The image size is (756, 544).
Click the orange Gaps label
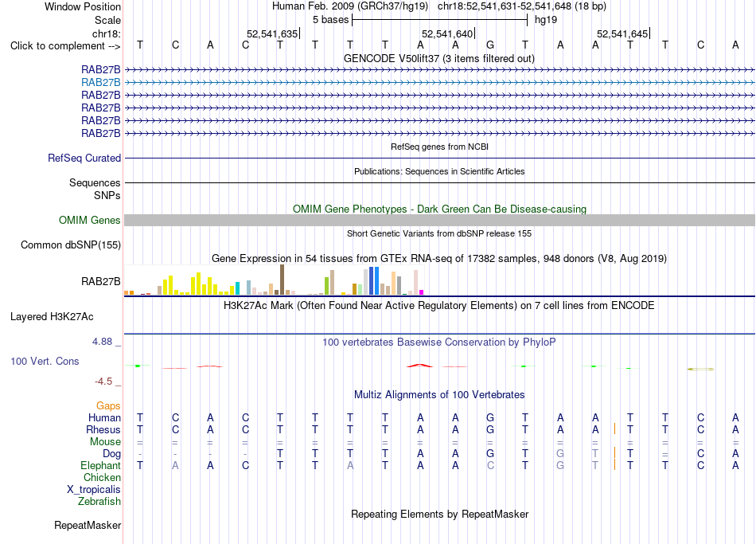click(108, 406)
